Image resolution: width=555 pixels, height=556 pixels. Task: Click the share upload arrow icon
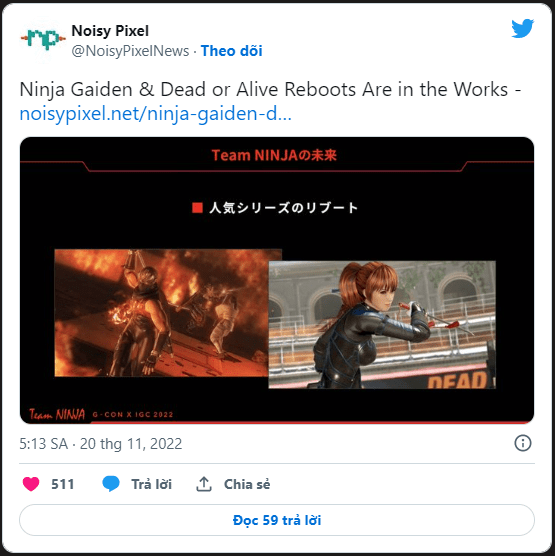pyautogui.click(x=204, y=484)
